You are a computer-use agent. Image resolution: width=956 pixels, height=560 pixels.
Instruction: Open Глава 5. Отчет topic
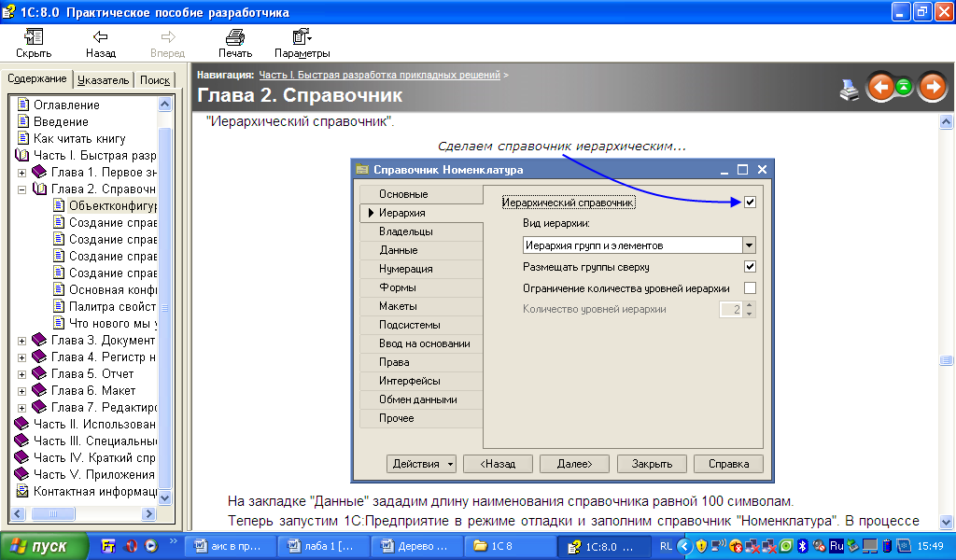click(92, 373)
